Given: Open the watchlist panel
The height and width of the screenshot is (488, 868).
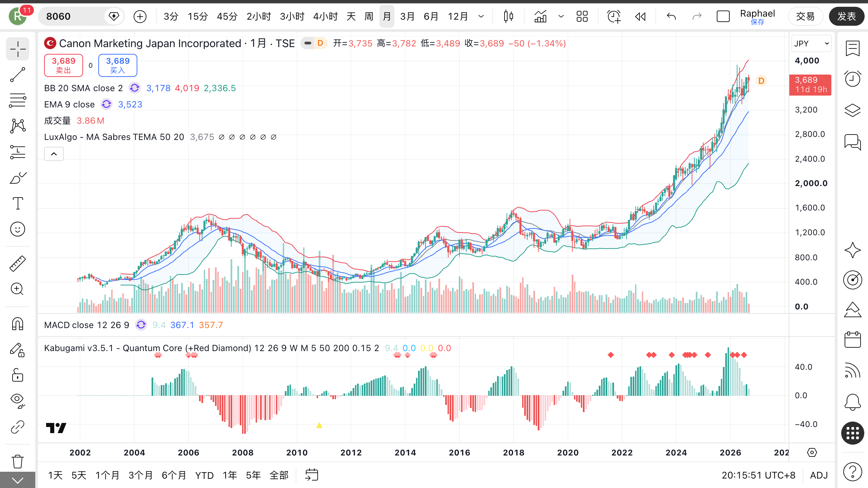Looking at the screenshot, I should (852, 48).
